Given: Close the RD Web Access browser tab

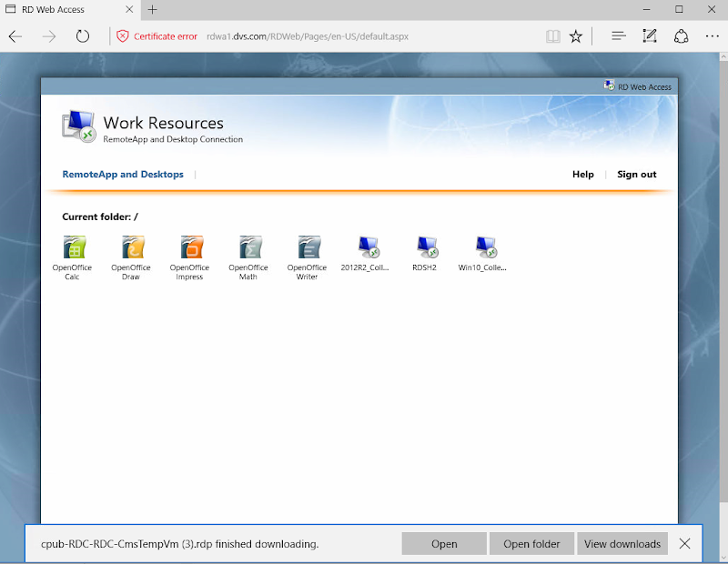Looking at the screenshot, I should [129, 9].
